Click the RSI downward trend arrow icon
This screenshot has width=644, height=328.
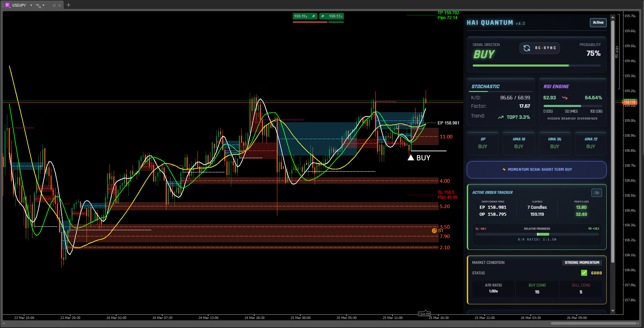[564, 98]
